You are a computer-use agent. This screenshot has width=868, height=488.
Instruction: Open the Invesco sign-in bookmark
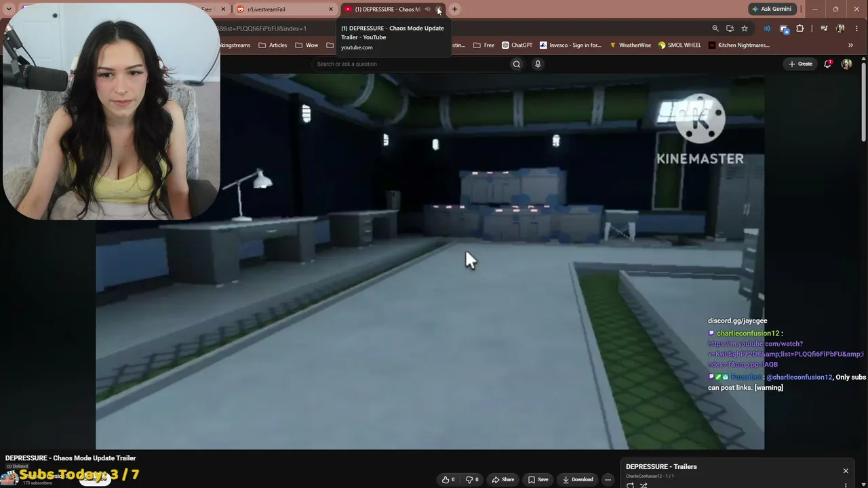click(570, 45)
